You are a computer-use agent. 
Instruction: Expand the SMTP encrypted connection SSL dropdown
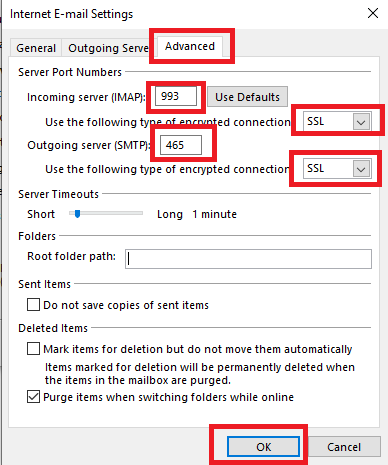pyautogui.click(x=337, y=168)
